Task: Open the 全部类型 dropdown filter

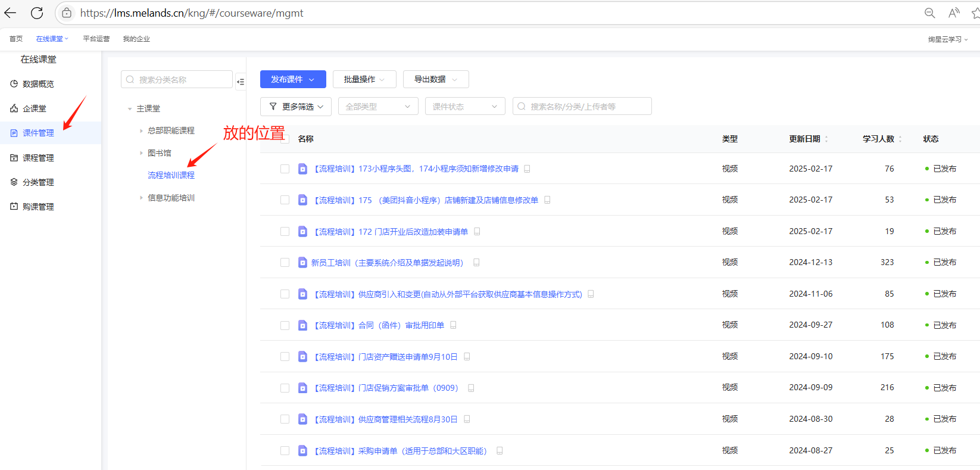Action: (378, 107)
